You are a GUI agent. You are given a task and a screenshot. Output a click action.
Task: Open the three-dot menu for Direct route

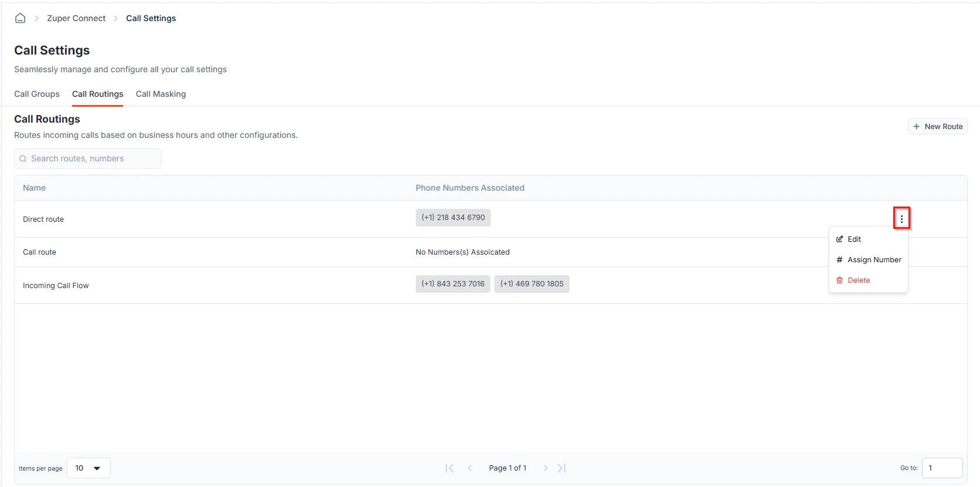(901, 218)
